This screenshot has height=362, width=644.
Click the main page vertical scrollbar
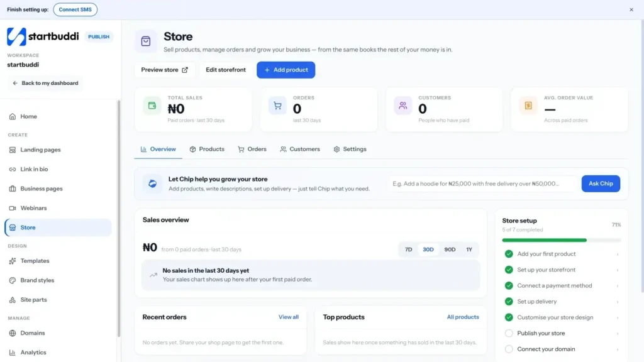coord(642,156)
